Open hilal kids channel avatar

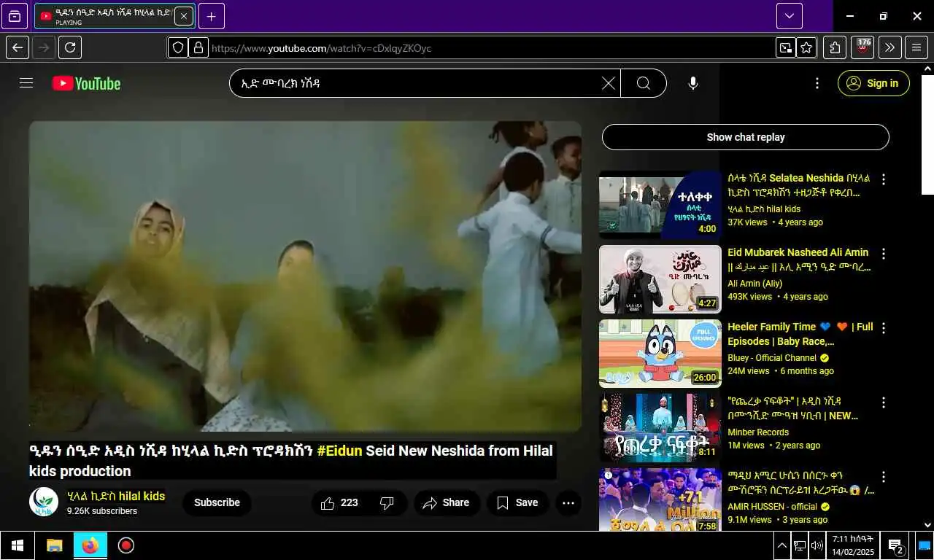(44, 502)
